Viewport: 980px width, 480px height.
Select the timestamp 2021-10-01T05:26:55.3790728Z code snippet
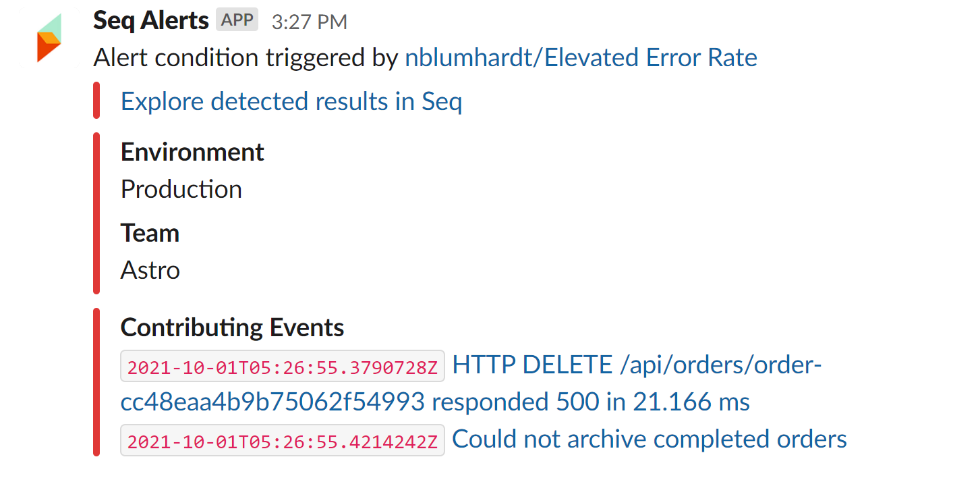[282, 365]
